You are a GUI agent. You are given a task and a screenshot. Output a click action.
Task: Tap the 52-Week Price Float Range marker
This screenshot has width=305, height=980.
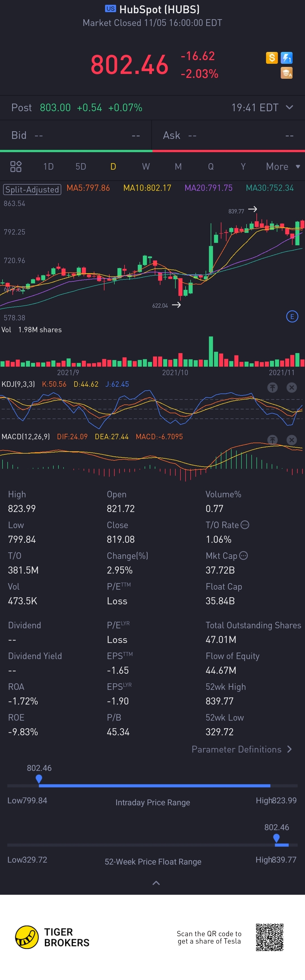[276, 838]
